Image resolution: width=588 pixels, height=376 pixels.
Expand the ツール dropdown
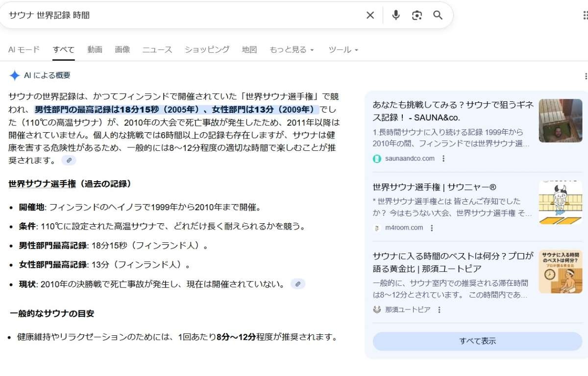(x=343, y=49)
